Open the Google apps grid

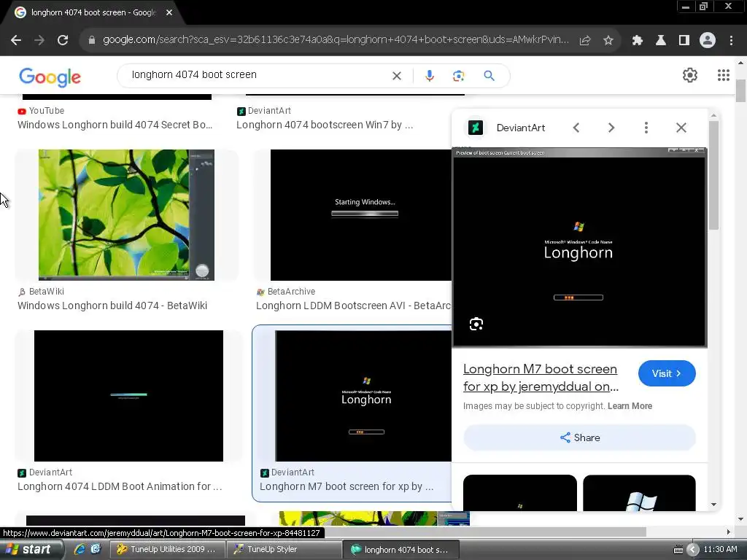723,75
